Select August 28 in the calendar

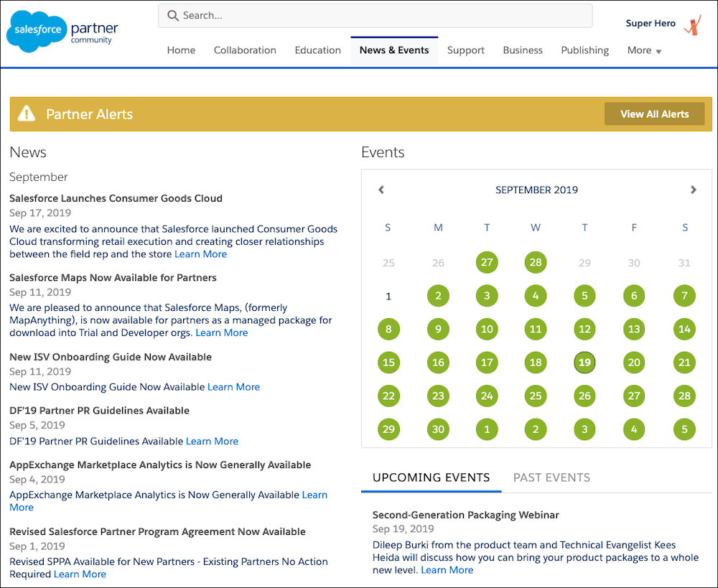(x=536, y=262)
